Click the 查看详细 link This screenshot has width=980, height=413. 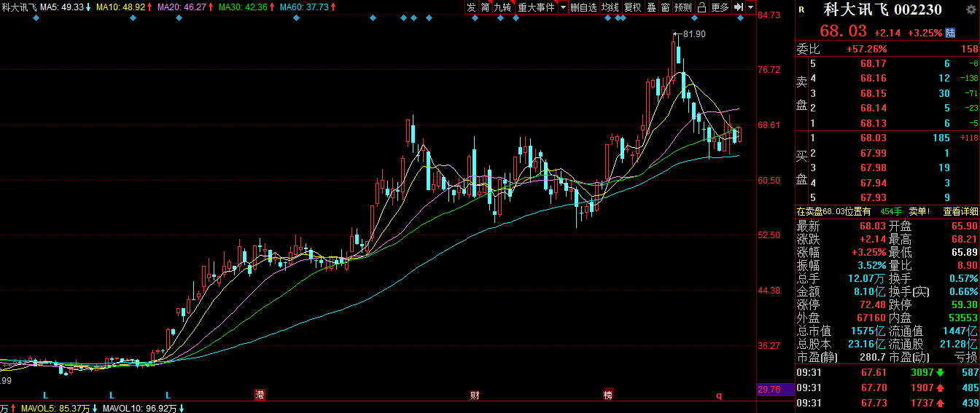point(960,211)
